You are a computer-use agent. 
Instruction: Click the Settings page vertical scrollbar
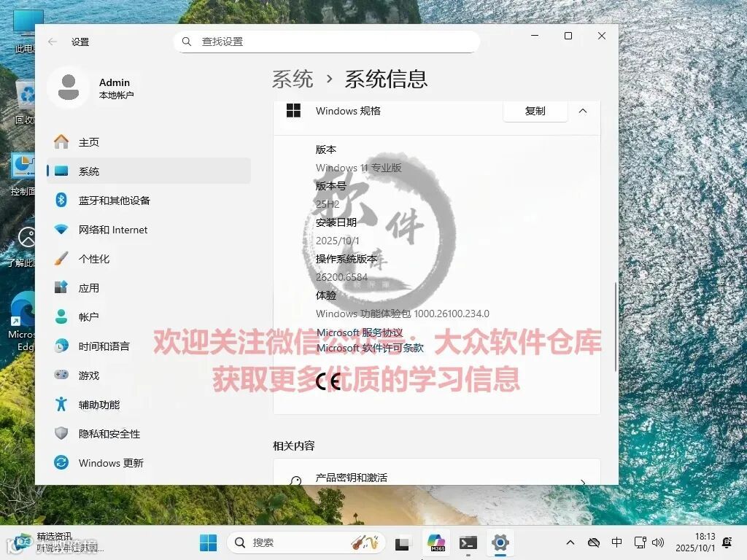615,327
